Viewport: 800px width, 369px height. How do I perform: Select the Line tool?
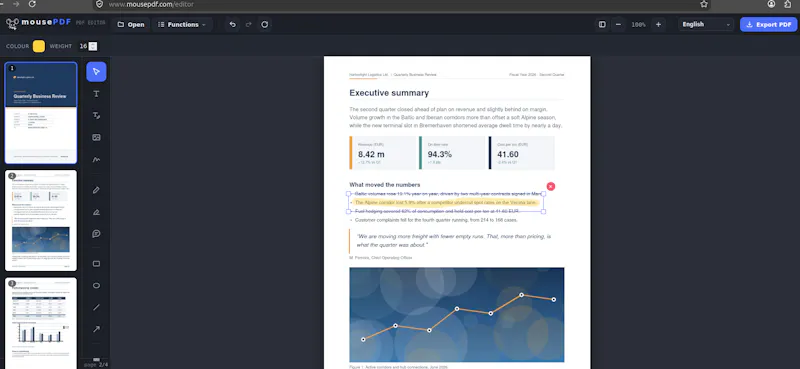(96, 307)
